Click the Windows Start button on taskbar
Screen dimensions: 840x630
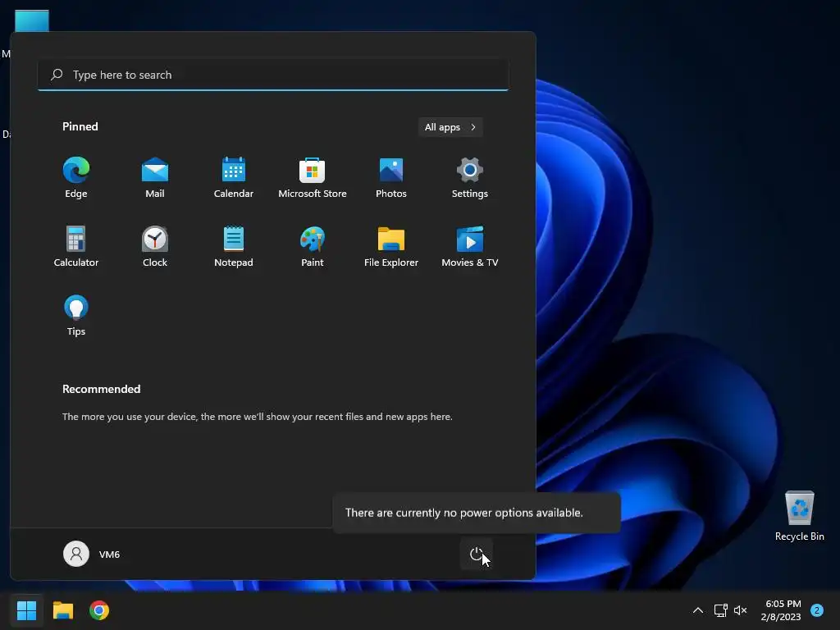(x=27, y=610)
